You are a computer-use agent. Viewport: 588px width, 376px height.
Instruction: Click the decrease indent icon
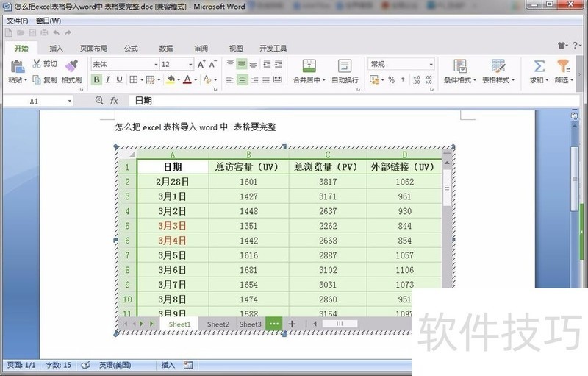[267, 64]
